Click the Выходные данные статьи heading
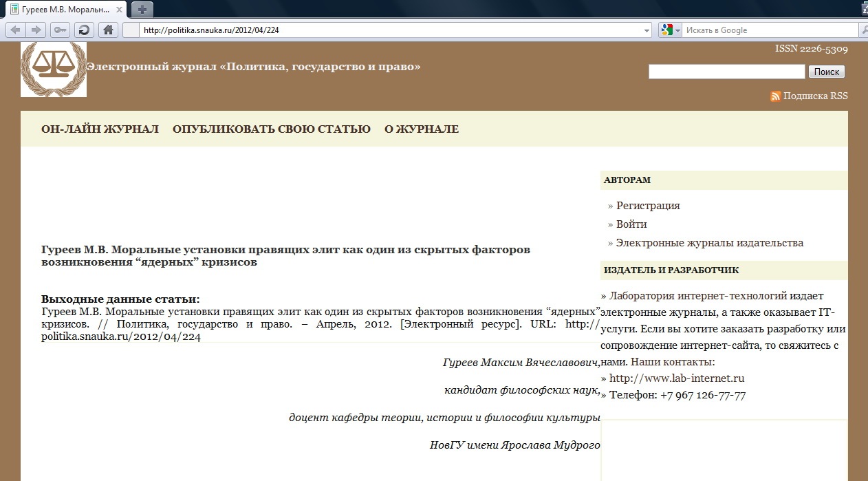 [120, 299]
